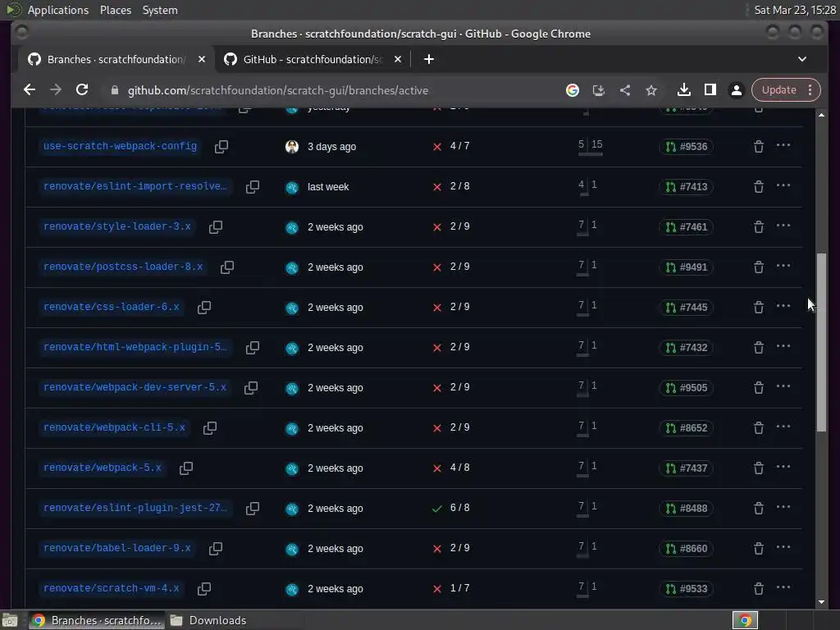
Task: Delete the renovate/scratch-vm-4.x branch
Action: 759,588
